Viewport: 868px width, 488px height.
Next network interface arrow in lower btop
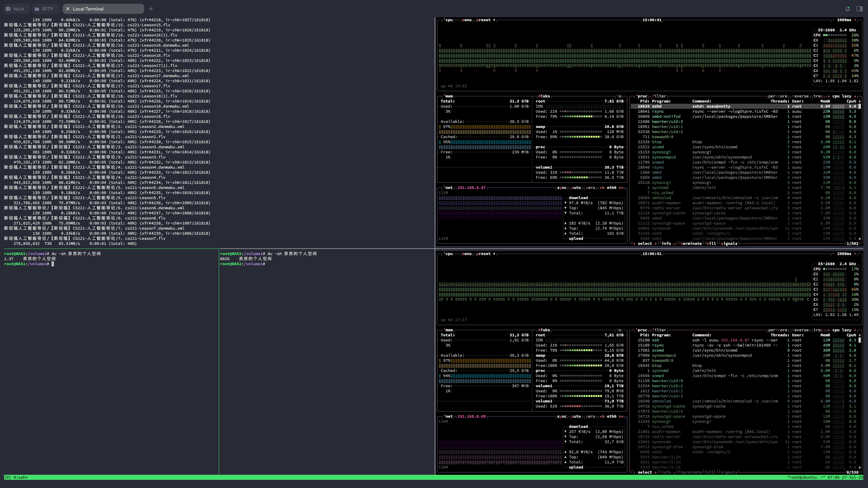621,416
